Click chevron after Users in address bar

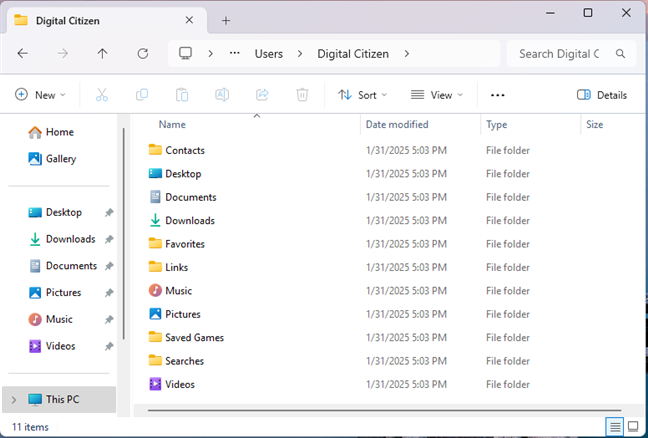(x=300, y=54)
